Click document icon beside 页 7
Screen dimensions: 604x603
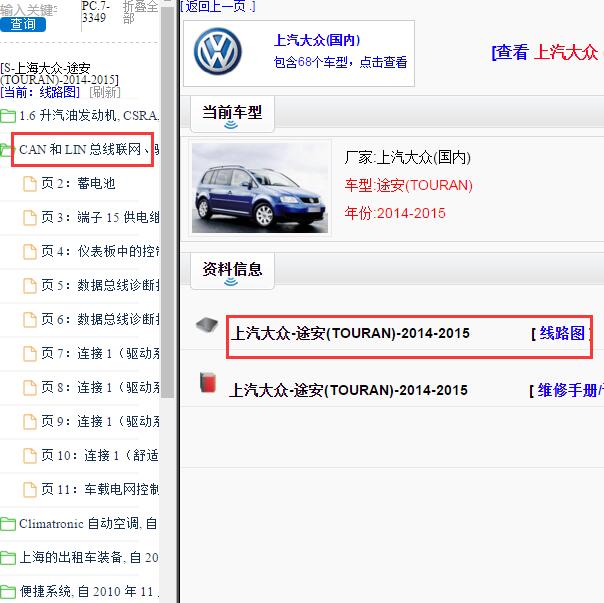(x=30, y=354)
